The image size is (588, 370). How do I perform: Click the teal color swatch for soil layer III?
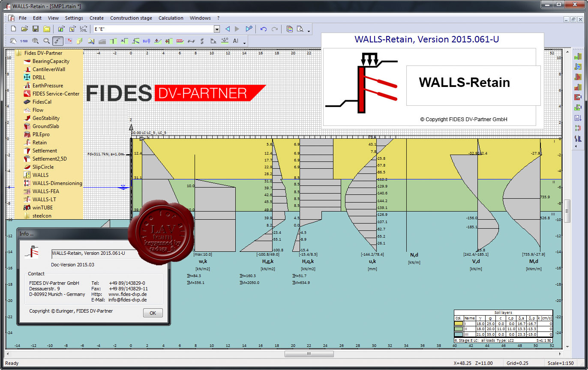(458, 334)
